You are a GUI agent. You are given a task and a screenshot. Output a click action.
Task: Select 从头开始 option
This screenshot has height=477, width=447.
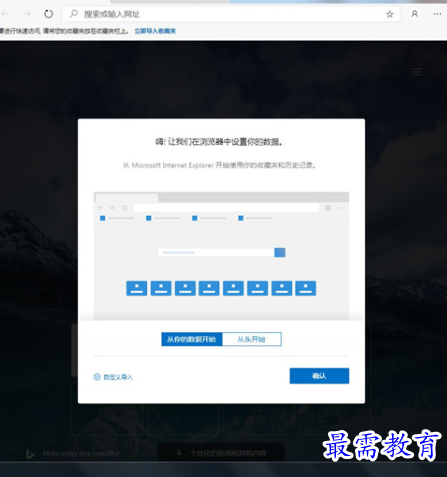coord(252,339)
